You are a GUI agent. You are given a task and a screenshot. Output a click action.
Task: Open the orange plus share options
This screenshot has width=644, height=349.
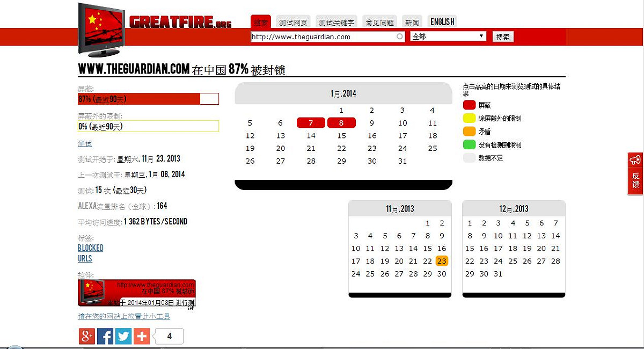[142, 336]
